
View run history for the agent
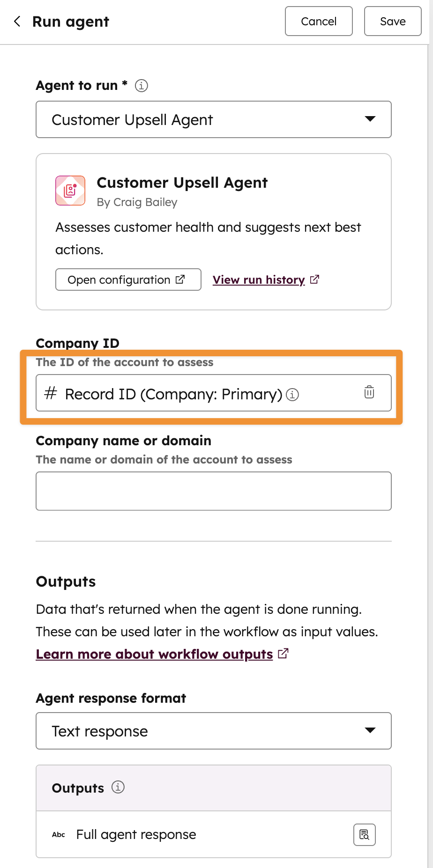[259, 280]
